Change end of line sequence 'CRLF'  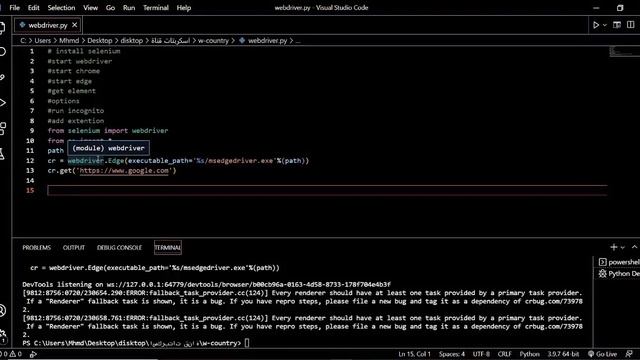pos(504,354)
